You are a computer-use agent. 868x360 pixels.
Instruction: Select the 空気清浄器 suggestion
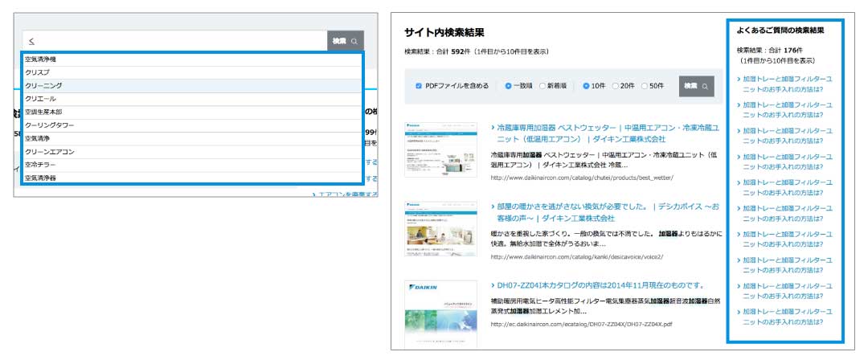click(x=192, y=178)
